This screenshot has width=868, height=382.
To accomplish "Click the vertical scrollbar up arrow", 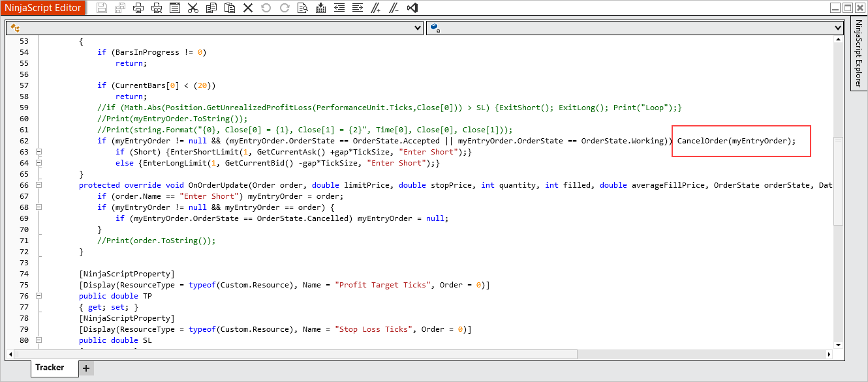I will tap(839, 40).
